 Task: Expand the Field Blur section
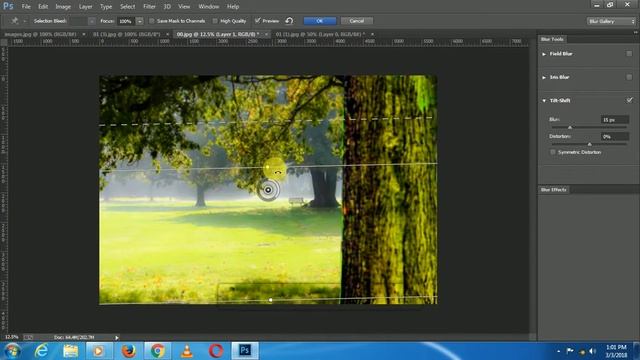[544, 54]
